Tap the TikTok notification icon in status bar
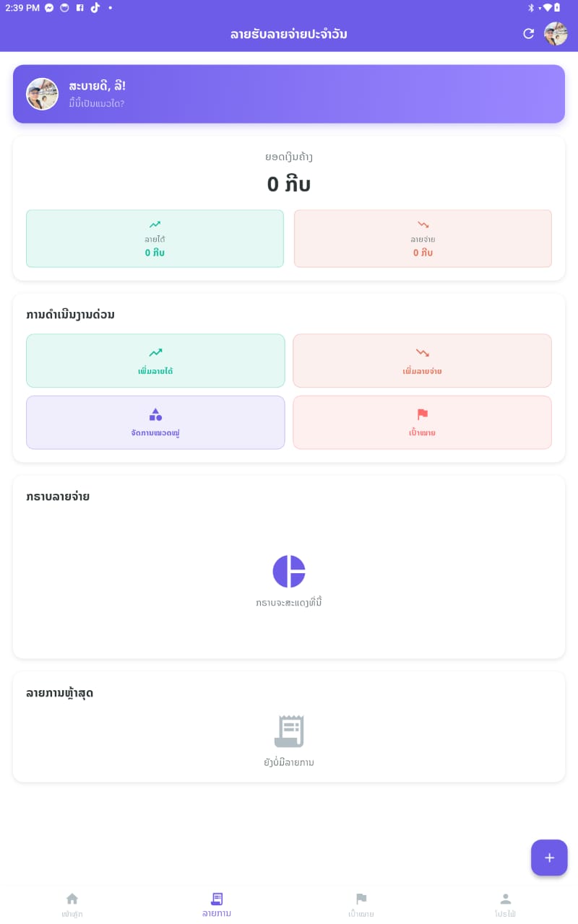This screenshot has width=578, height=924. (95, 8)
